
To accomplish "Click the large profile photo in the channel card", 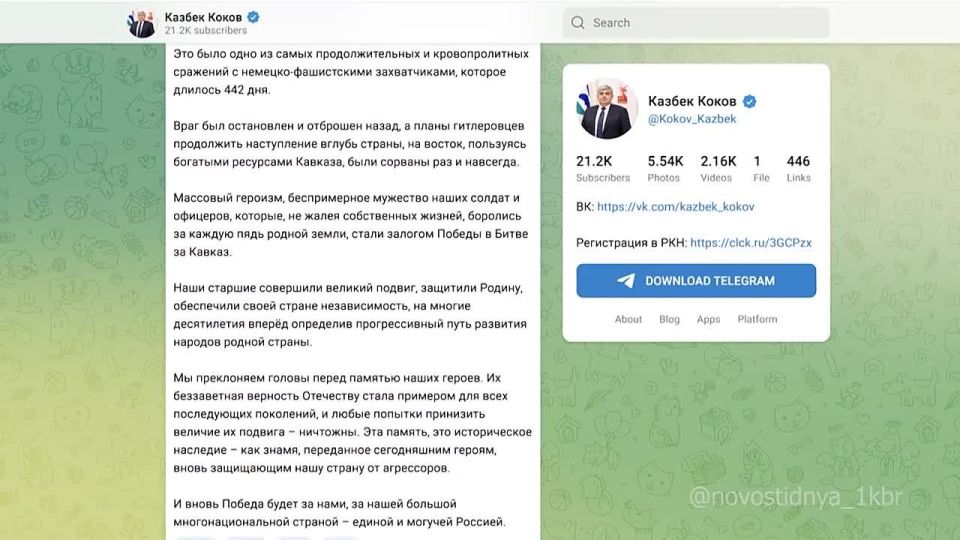I will coord(607,109).
